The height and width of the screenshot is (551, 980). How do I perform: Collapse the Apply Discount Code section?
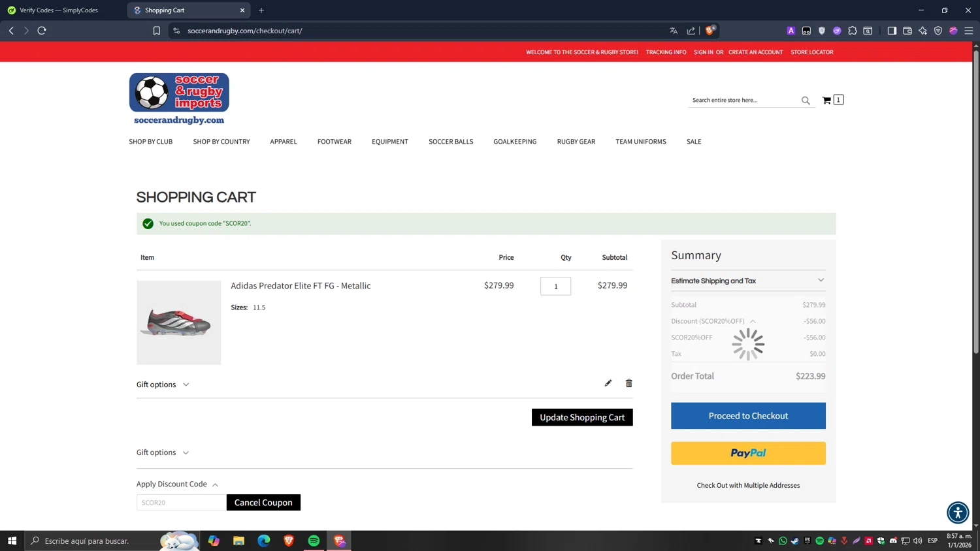click(x=177, y=484)
